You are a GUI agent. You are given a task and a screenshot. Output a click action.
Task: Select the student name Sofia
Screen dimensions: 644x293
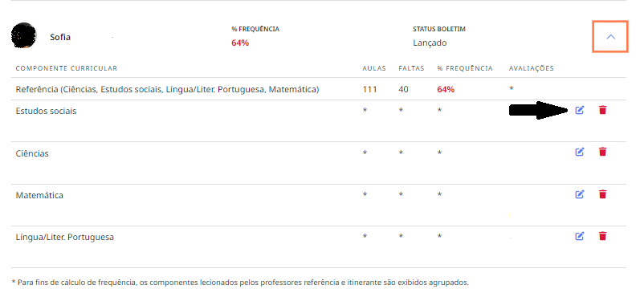[x=60, y=37]
